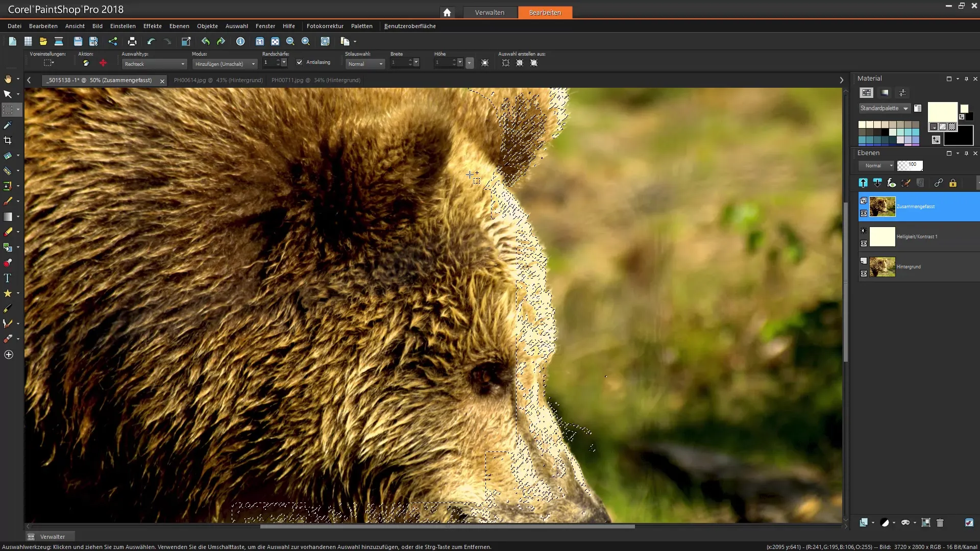Switch Material palette to sliders view
This screenshot has height=551, width=980.
click(902, 92)
